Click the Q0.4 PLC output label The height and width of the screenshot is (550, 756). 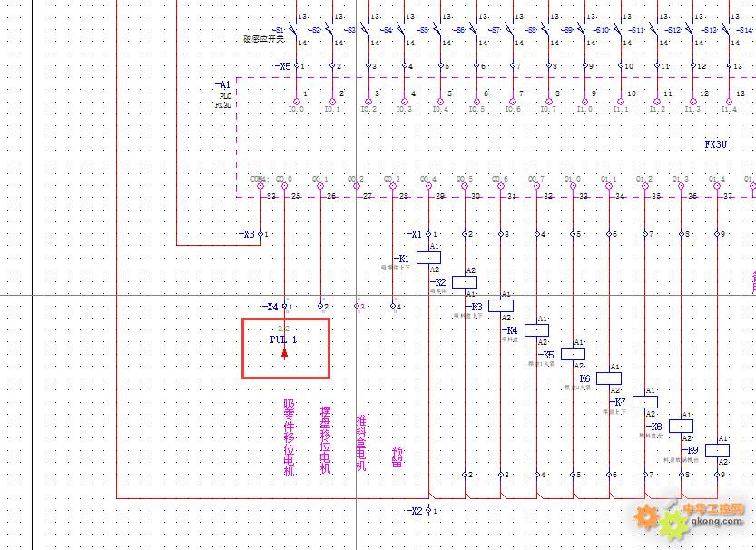(x=428, y=179)
